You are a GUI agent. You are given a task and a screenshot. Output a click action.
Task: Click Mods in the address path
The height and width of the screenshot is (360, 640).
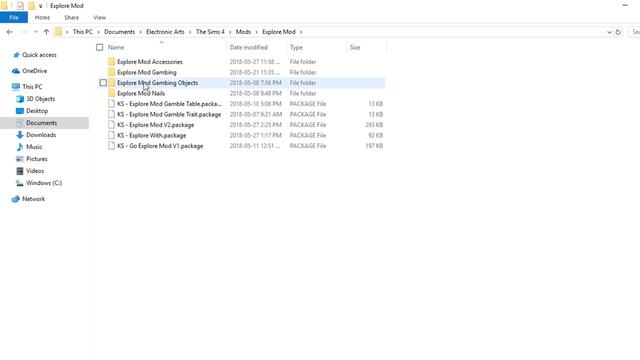click(x=243, y=32)
